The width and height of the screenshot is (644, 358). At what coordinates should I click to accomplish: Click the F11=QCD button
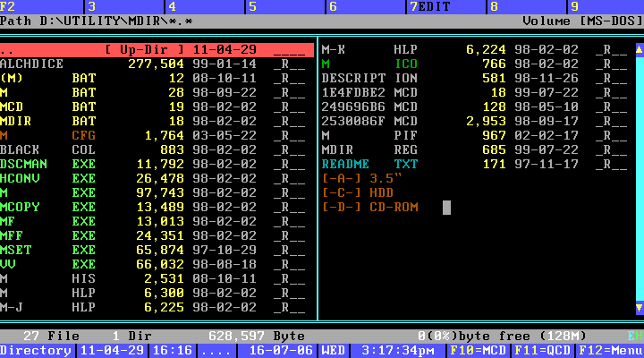(x=542, y=351)
